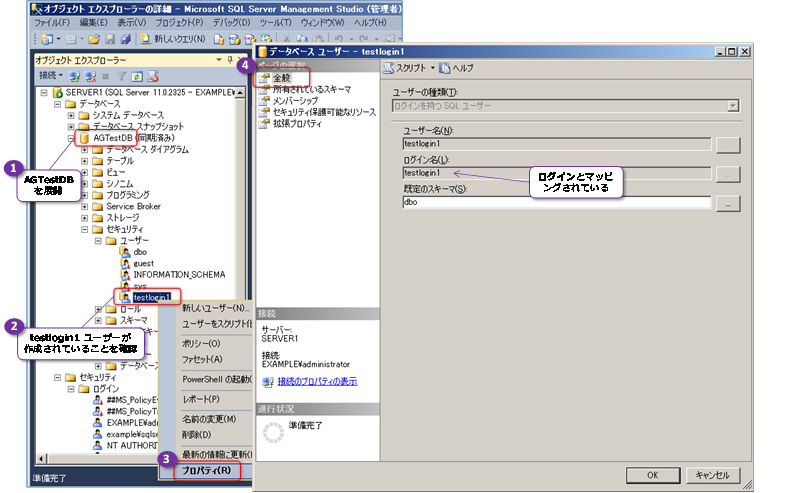Click the Save disk icon in toolbar
The height and width of the screenshot is (493, 800).
(110, 39)
